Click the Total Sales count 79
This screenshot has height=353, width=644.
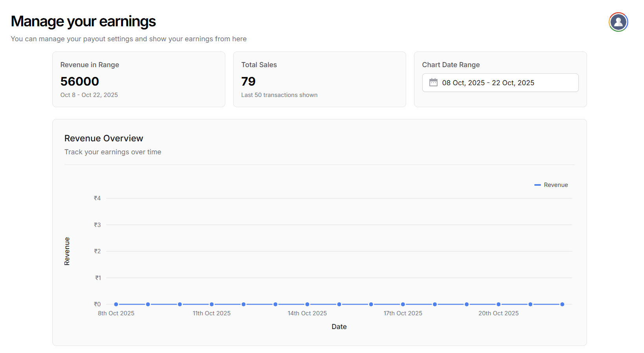pyautogui.click(x=248, y=81)
